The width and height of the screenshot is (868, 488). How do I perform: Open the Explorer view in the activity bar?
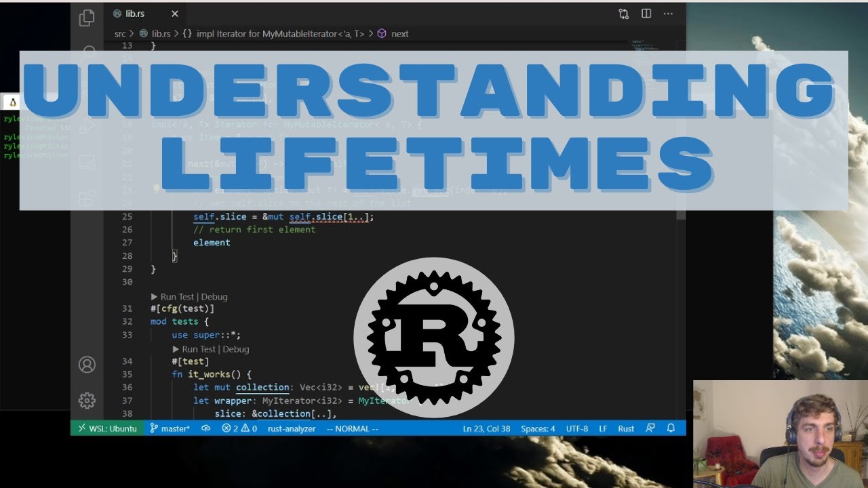[87, 18]
